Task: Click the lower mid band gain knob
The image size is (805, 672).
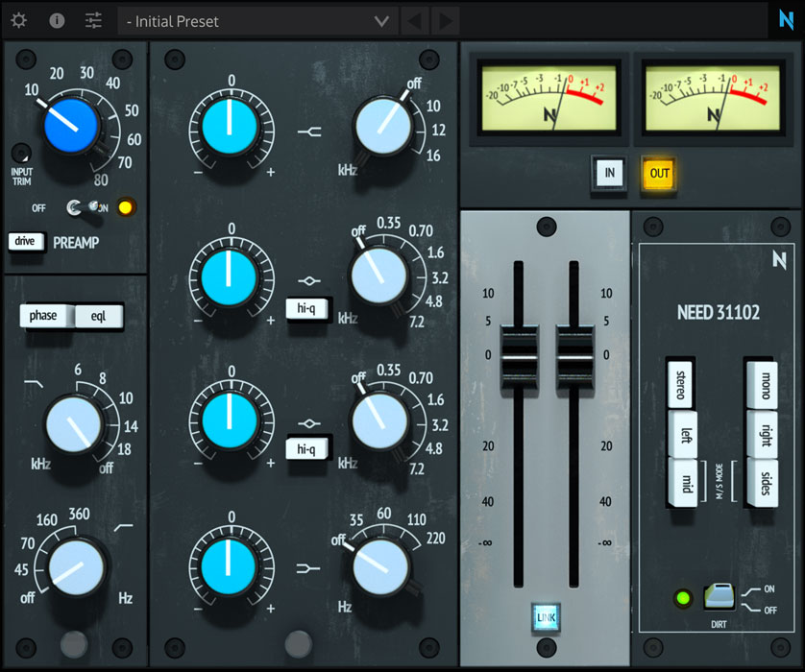Action: [x=229, y=420]
